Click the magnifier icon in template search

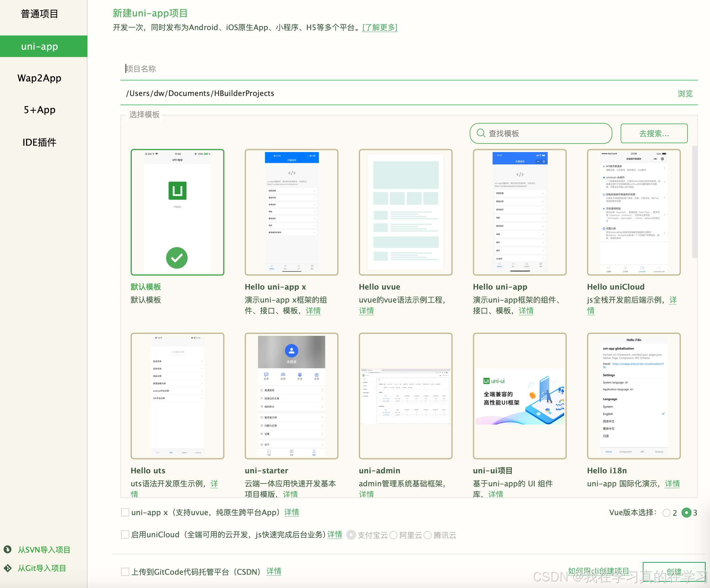click(481, 133)
